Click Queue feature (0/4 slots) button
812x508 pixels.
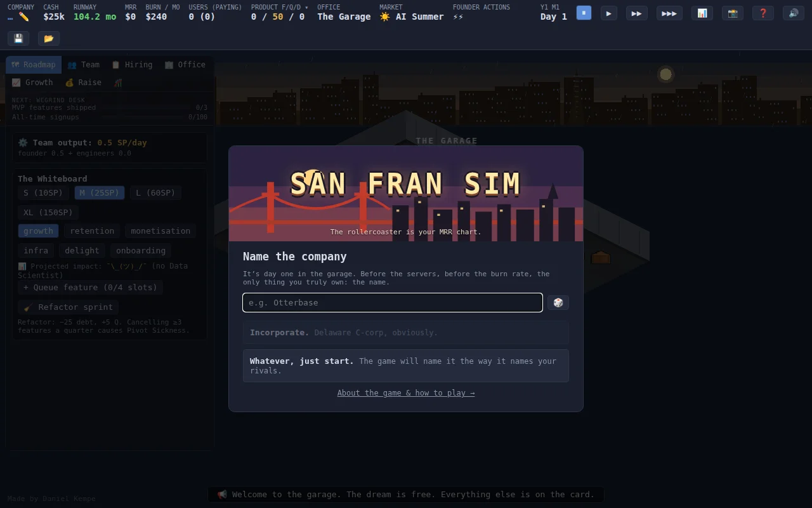coord(90,288)
